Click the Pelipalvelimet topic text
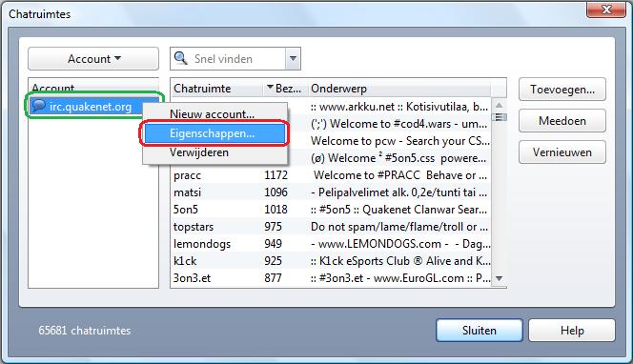Image resolution: width=633 pixels, height=364 pixels. click(x=399, y=192)
